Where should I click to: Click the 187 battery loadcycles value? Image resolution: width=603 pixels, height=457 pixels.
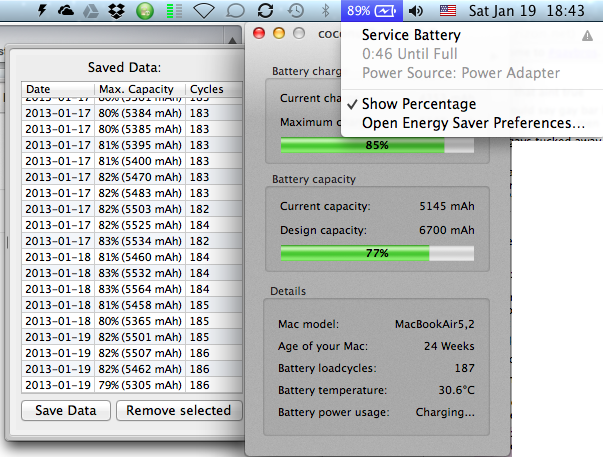coord(465,368)
